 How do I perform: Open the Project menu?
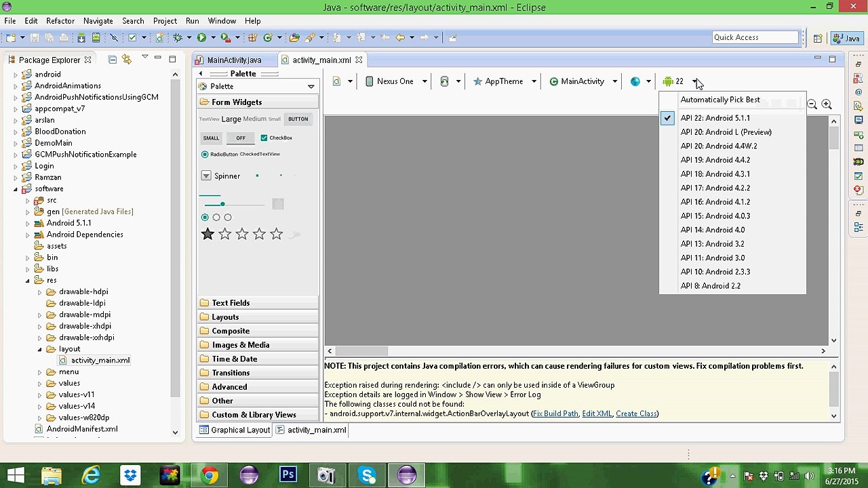point(165,21)
